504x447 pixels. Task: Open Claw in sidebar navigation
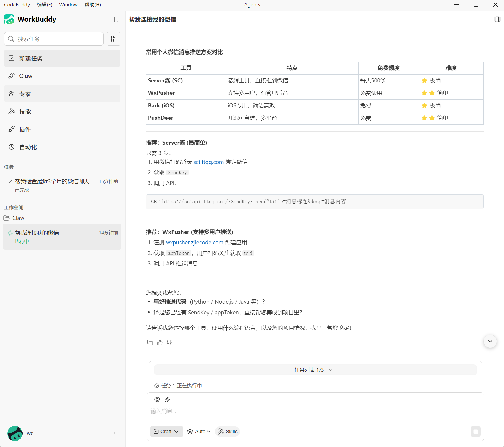(x=62, y=76)
